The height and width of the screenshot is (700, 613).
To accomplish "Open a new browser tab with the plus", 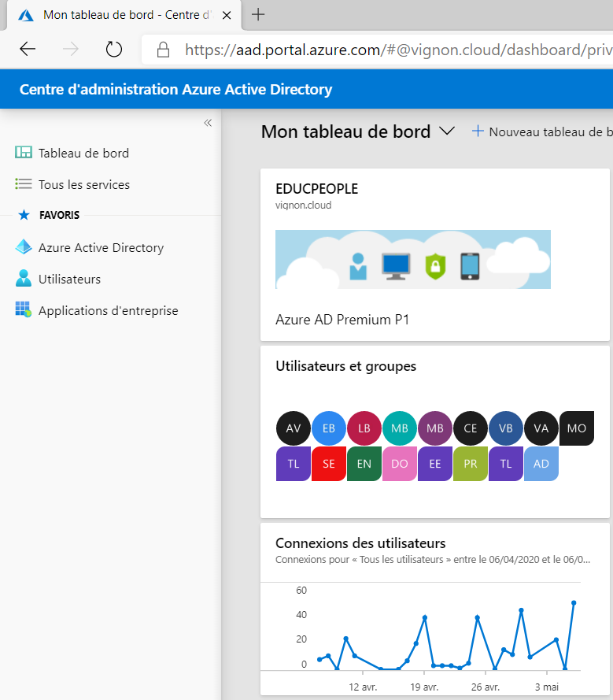I will coord(258,15).
